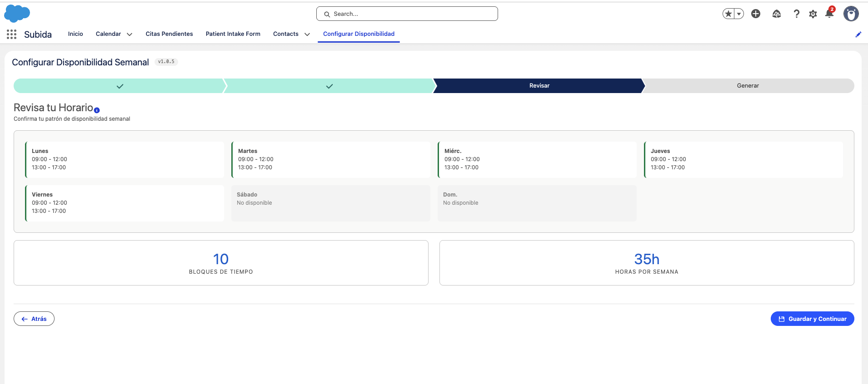Expand the Favorites list dropdown arrow
The height and width of the screenshot is (384, 868).
pyautogui.click(x=739, y=14)
